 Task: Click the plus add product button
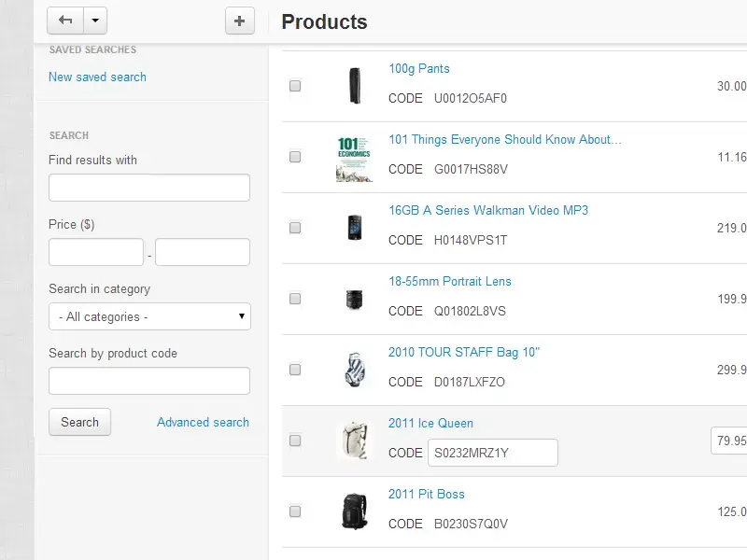(x=240, y=21)
